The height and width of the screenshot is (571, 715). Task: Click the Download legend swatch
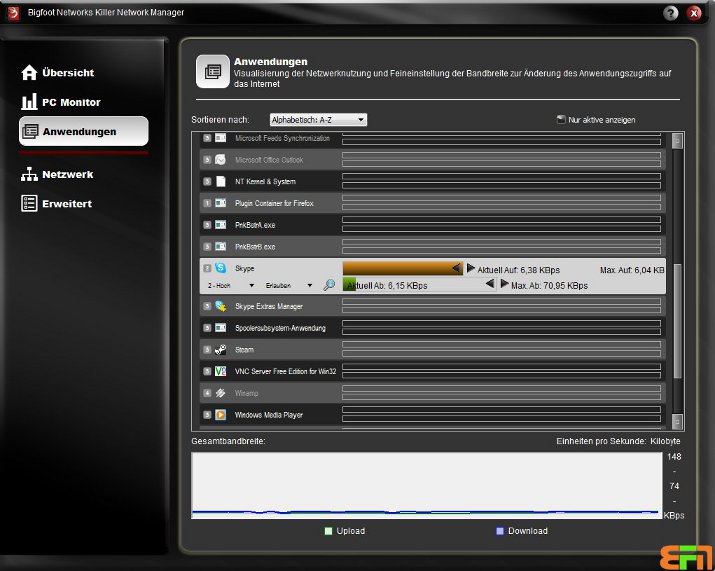tap(500, 531)
